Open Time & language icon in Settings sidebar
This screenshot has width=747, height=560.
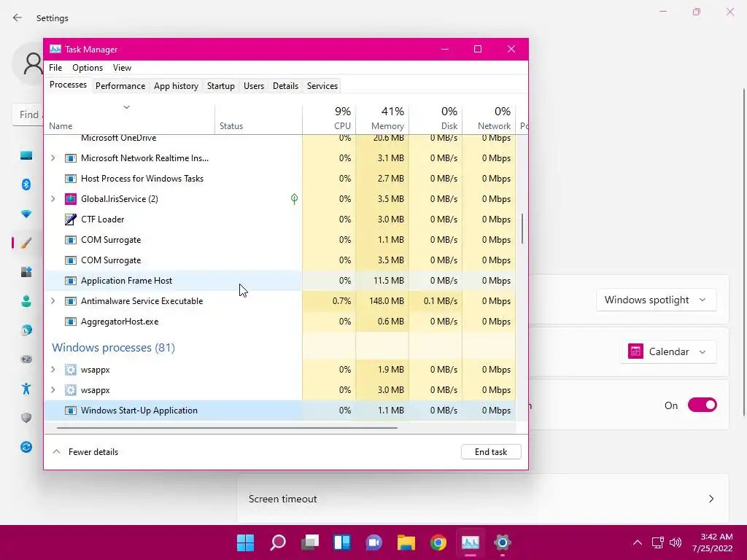click(x=26, y=330)
